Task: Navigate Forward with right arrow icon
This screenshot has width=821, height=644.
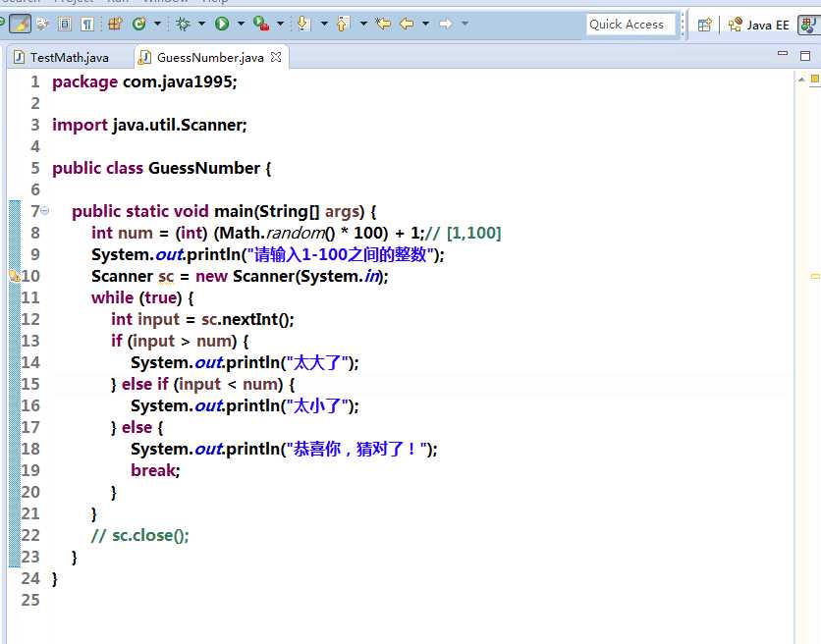Action: (x=446, y=24)
